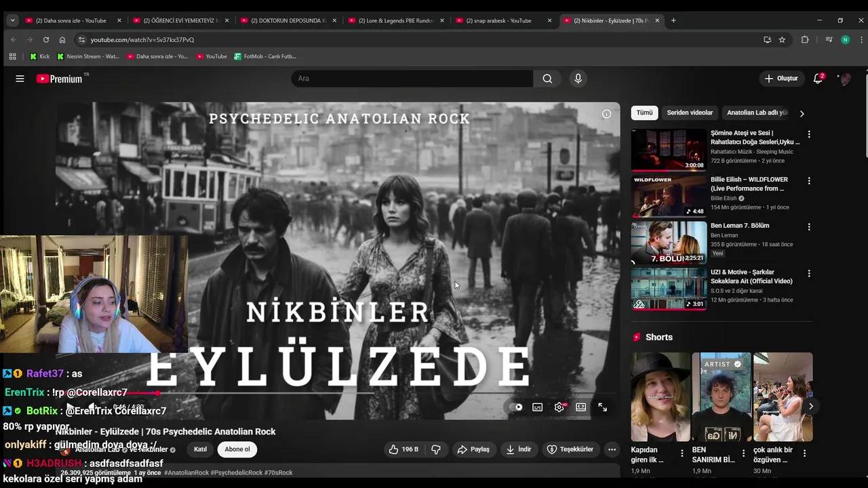Open options for the Şömine Ateşi video
868x488 pixels.
point(808,134)
